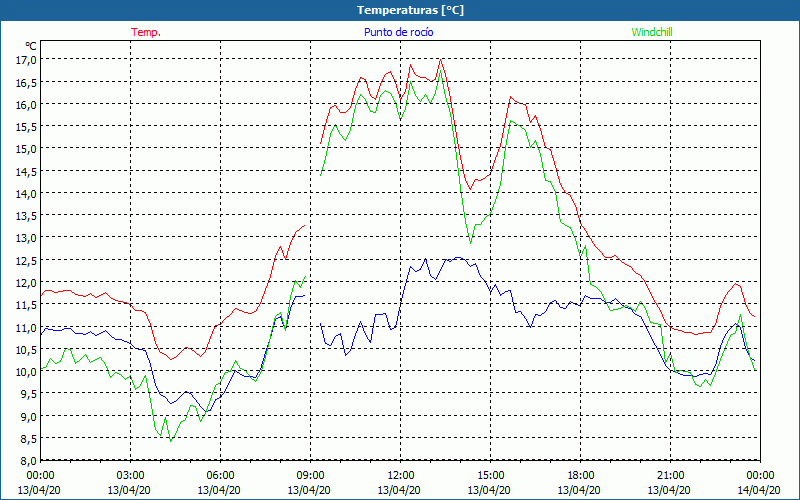Viewport: 800px width, 500px height.
Task: Click the '15,5' y-axis value
Action: pos(27,127)
